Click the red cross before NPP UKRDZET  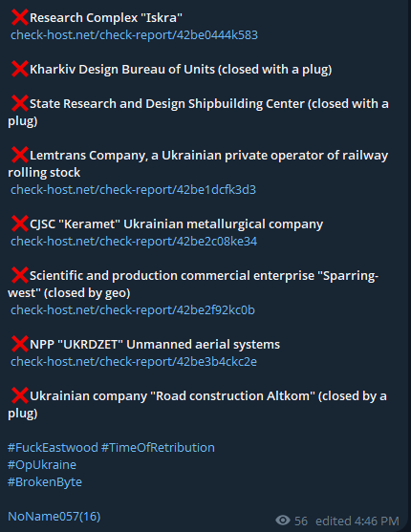click(20, 344)
